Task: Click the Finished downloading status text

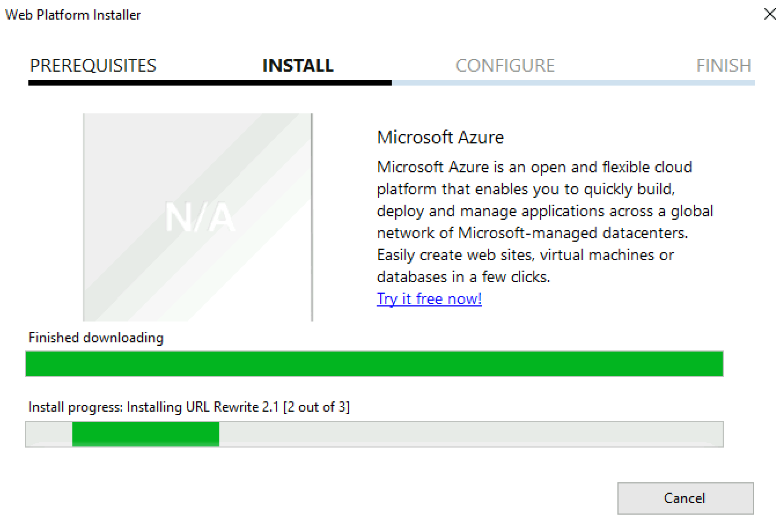Action: pyautogui.click(x=96, y=338)
